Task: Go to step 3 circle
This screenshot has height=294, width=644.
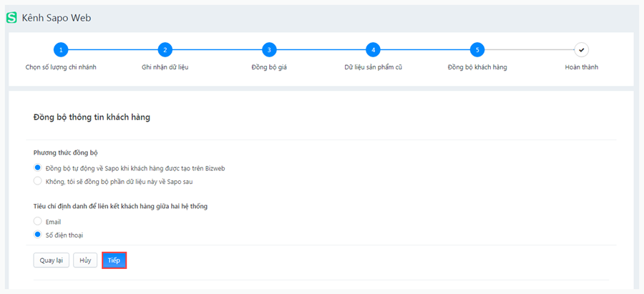Action: pos(270,50)
